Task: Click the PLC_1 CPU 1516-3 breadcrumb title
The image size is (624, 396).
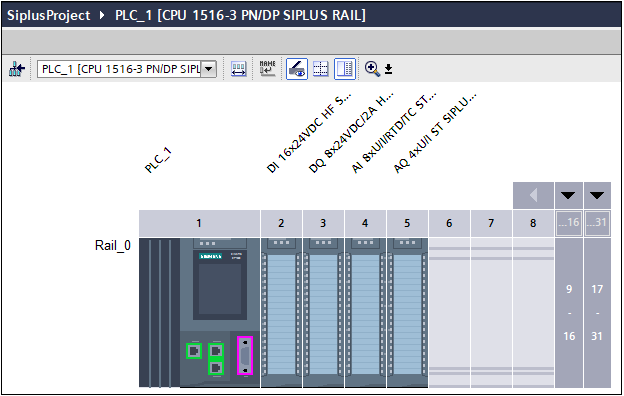Action: click(x=240, y=16)
